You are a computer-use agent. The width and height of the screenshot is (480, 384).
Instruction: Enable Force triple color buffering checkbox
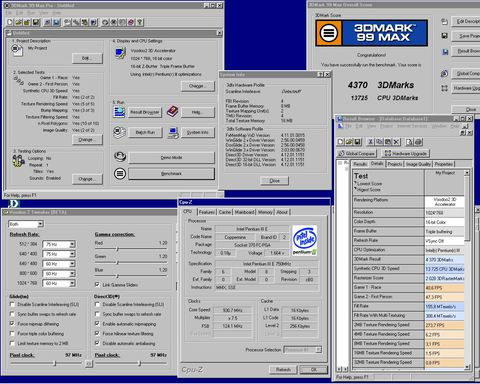(12, 333)
